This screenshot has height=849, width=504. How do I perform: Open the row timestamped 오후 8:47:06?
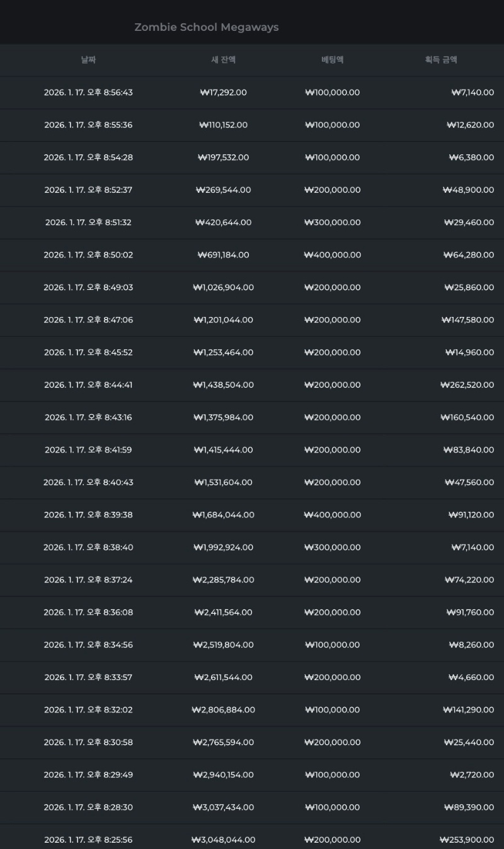[88, 320]
